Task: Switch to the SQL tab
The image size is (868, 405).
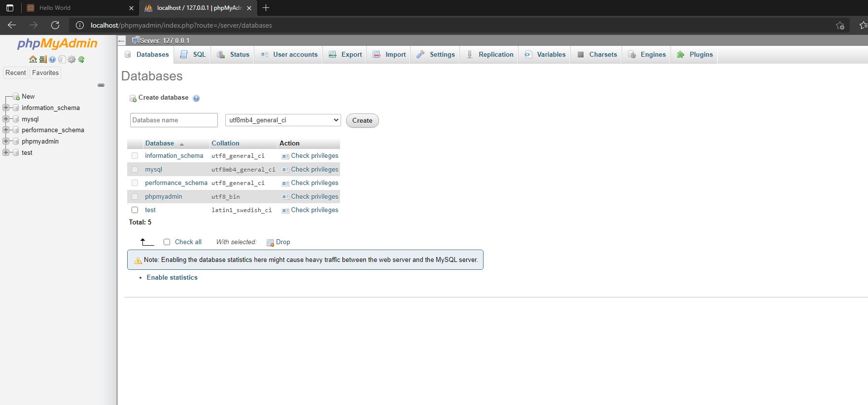Action: [193, 55]
